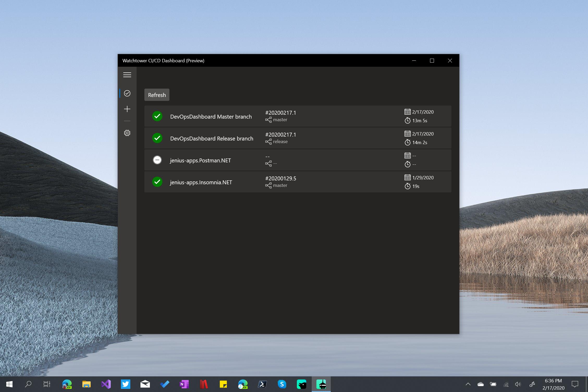Show hidden system tray icons
Image resolution: width=588 pixels, height=392 pixels.
[468, 384]
